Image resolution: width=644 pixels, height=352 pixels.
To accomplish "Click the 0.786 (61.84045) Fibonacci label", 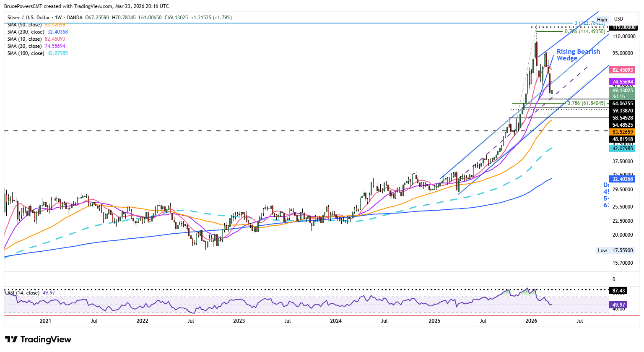I will coord(586,103).
